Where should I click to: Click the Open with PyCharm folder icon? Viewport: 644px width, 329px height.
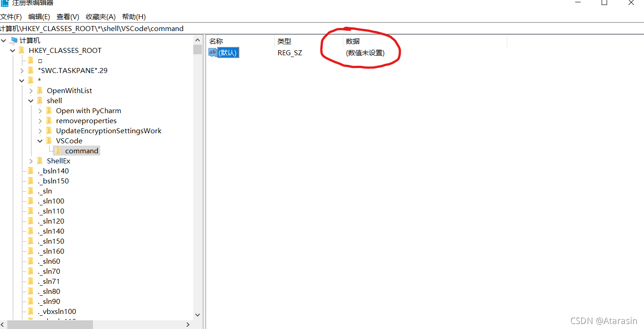click(x=49, y=111)
